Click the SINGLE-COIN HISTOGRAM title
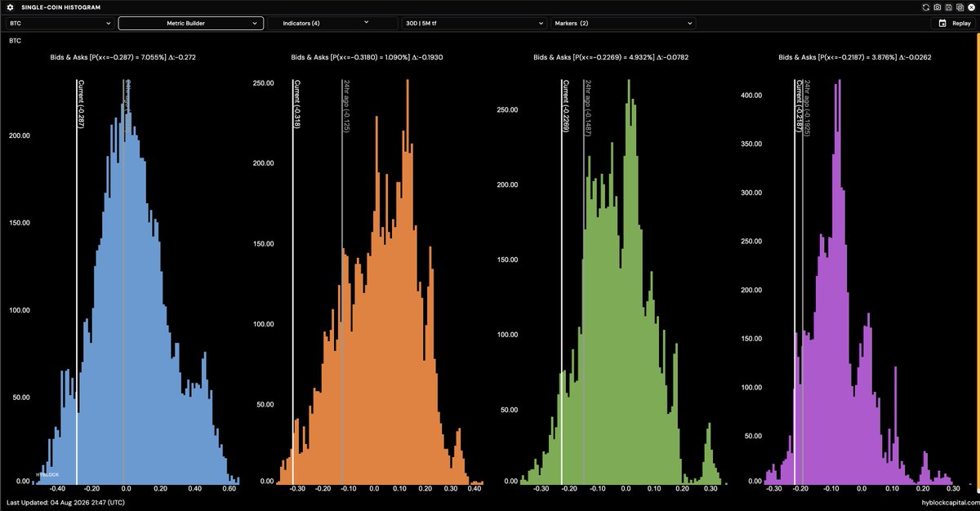The width and height of the screenshot is (980, 511). click(60, 7)
